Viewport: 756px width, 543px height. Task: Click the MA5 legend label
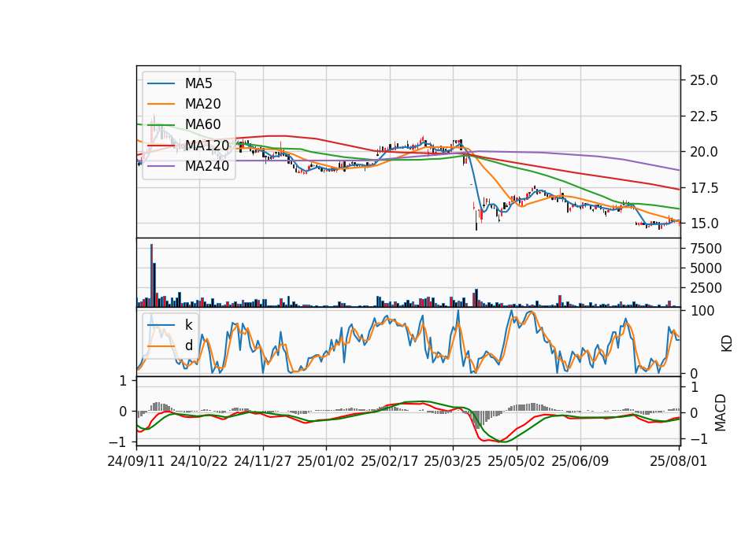[198, 83]
